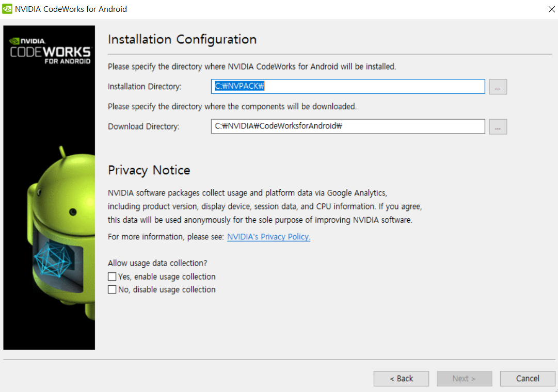This screenshot has height=392, width=558.
Task: Click the NVIDIA icon in title bar
Action: tap(7, 9)
